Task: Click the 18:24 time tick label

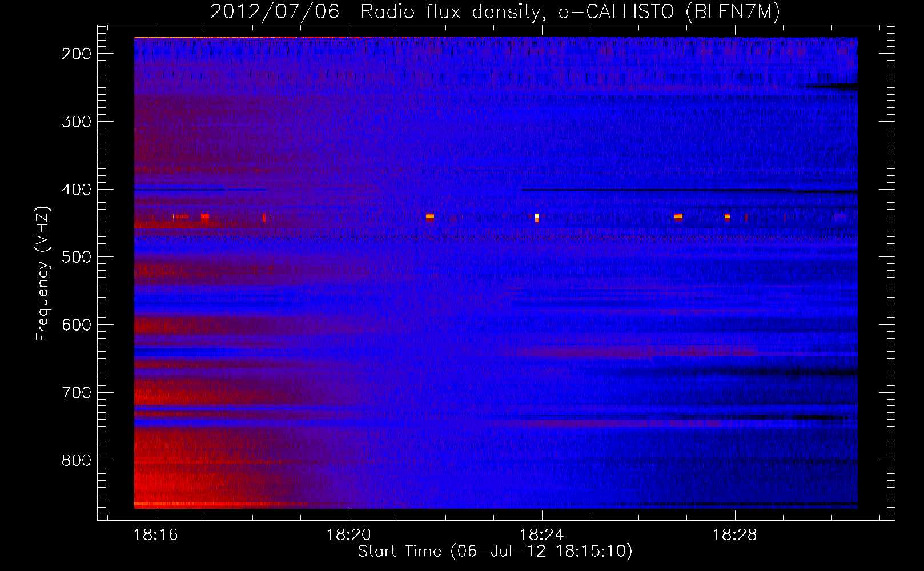Action: point(541,534)
